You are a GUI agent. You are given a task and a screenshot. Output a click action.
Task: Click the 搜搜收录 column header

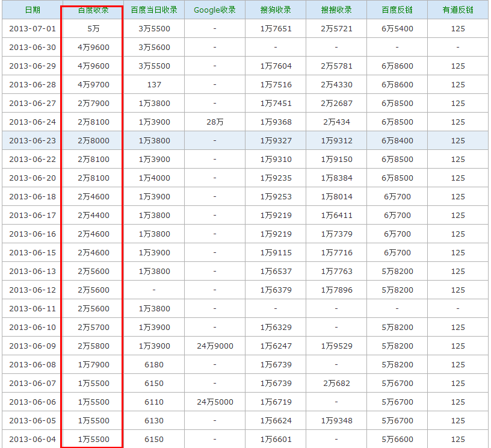click(336, 10)
